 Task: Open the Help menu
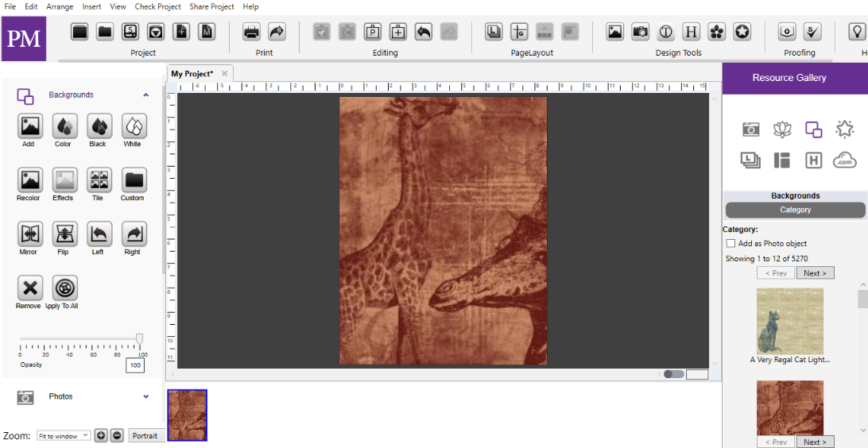coord(250,6)
